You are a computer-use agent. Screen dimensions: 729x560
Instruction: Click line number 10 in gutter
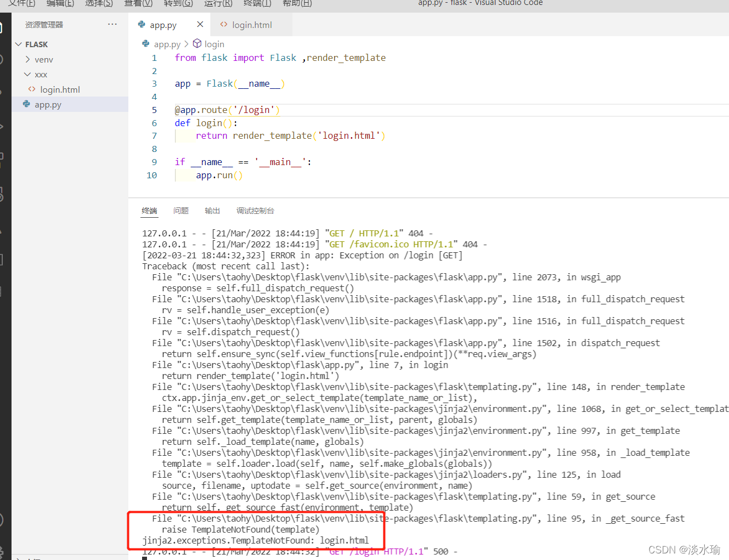coord(151,175)
